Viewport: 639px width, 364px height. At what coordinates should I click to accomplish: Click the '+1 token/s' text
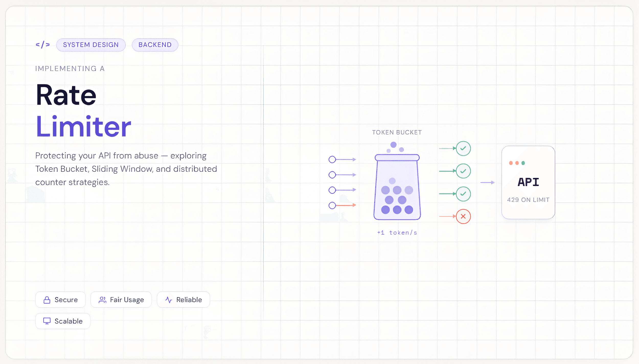pyautogui.click(x=397, y=233)
